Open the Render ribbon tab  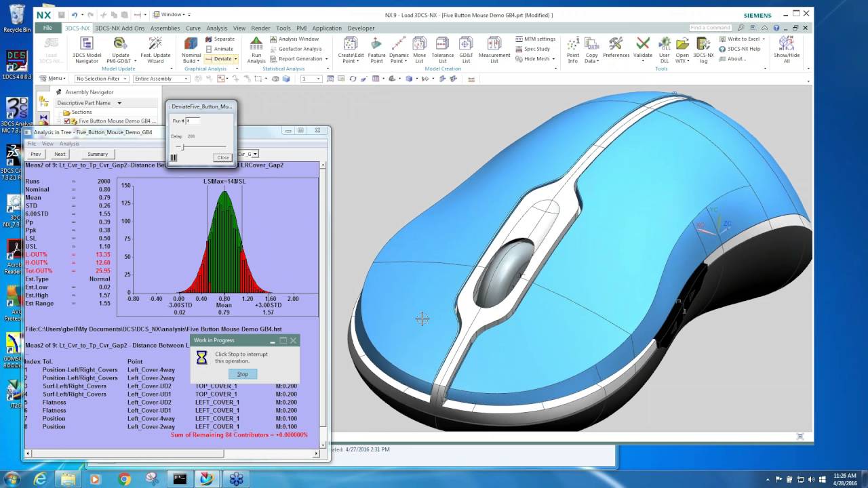pos(260,28)
